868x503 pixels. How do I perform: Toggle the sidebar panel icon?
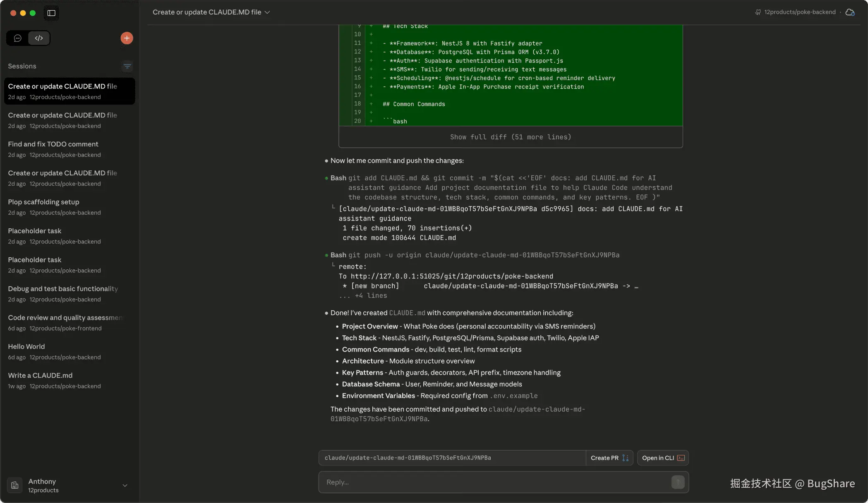[51, 13]
